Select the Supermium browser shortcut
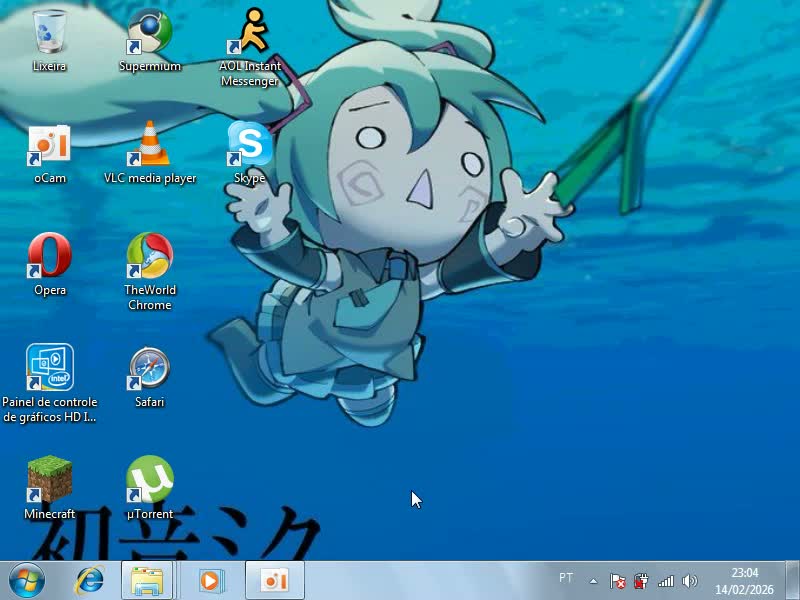The image size is (800, 600). click(150, 33)
